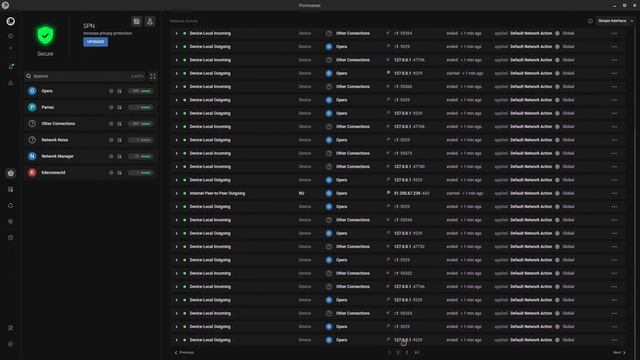
Task: Click the stacked-lines icon in Network Manager row
Action: point(119,157)
